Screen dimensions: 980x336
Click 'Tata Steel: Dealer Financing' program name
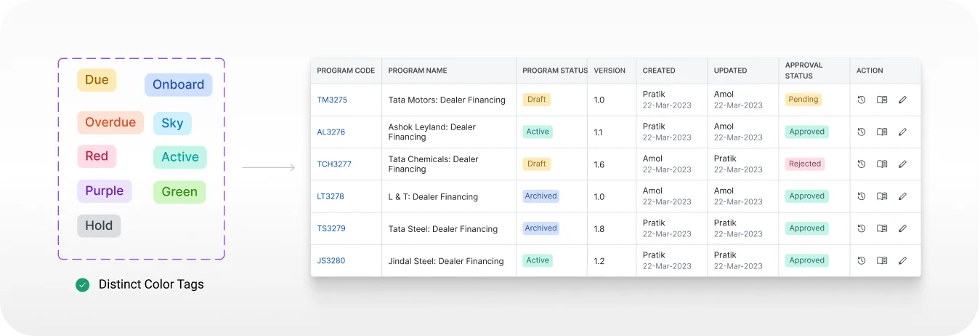coord(443,229)
